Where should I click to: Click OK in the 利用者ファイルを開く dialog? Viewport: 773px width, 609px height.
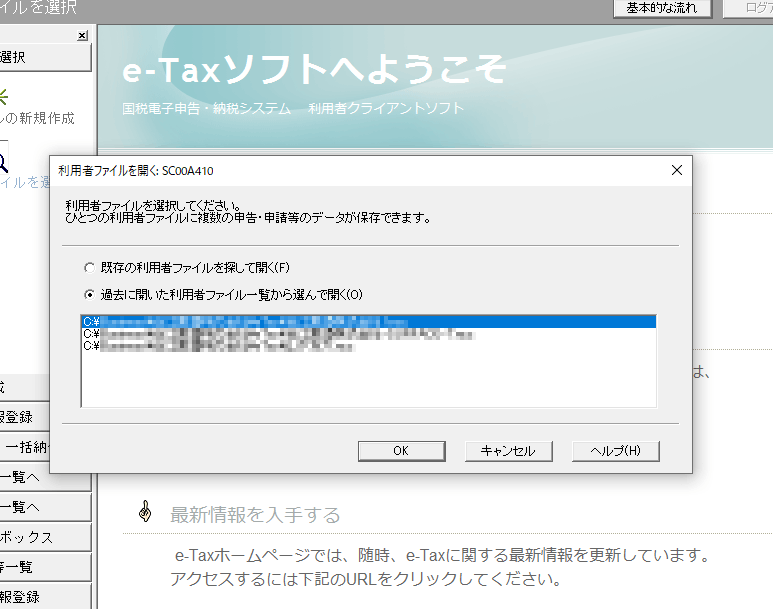point(401,451)
